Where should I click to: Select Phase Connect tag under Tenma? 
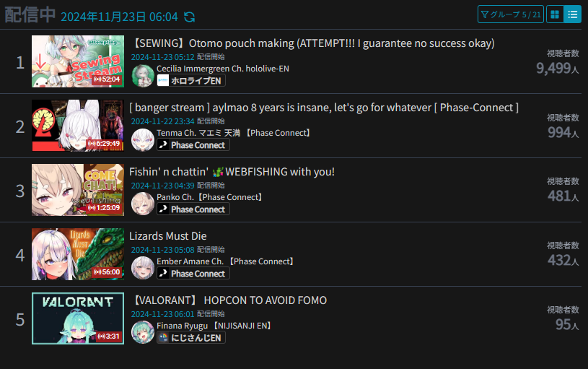pos(193,145)
